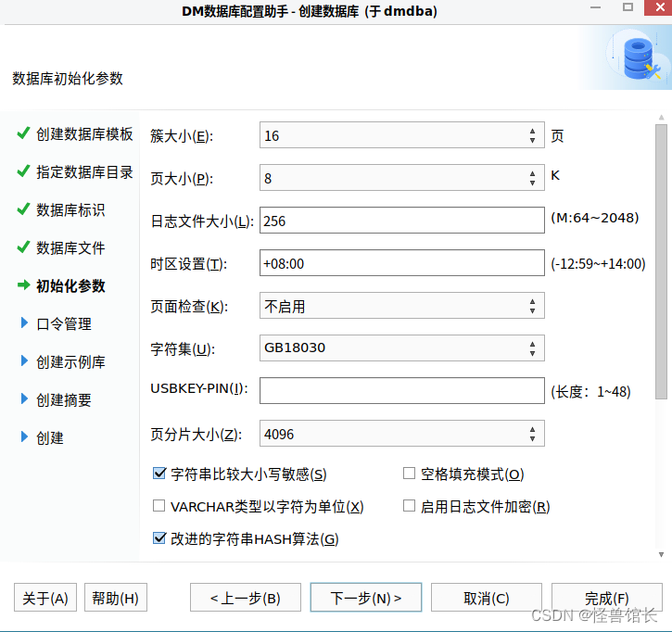Select the 指定数据库目录 step in sidebar
This screenshot has width=672, height=632.
84,172
